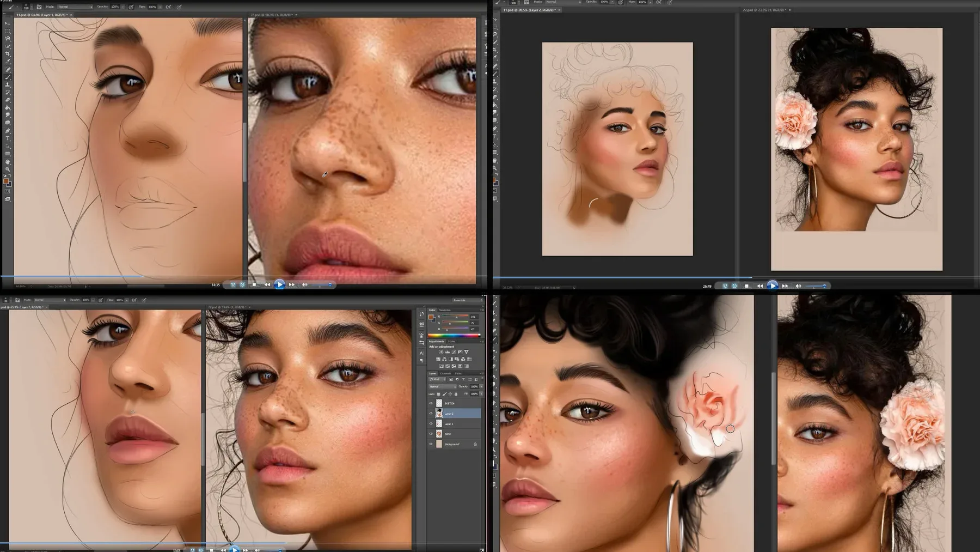The width and height of the screenshot is (980, 552).
Task: Expand the brush Mode dropdown in the options bar
Action: click(x=50, y=300)
